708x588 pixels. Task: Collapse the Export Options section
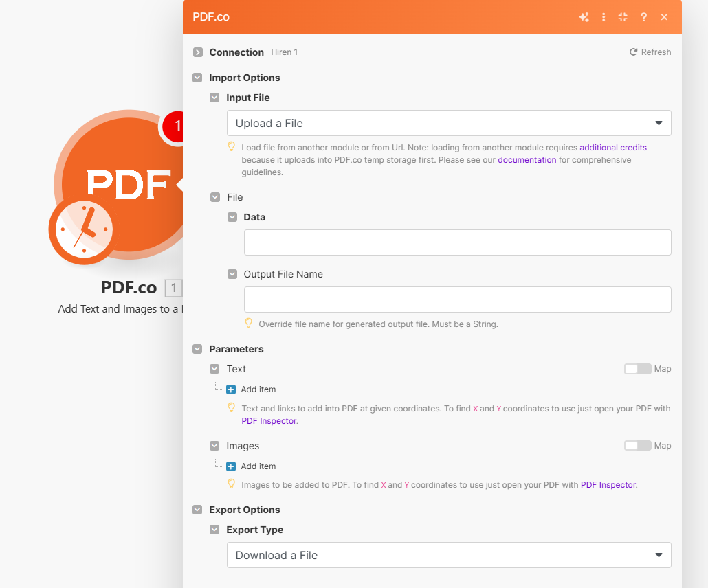(197, 510)
